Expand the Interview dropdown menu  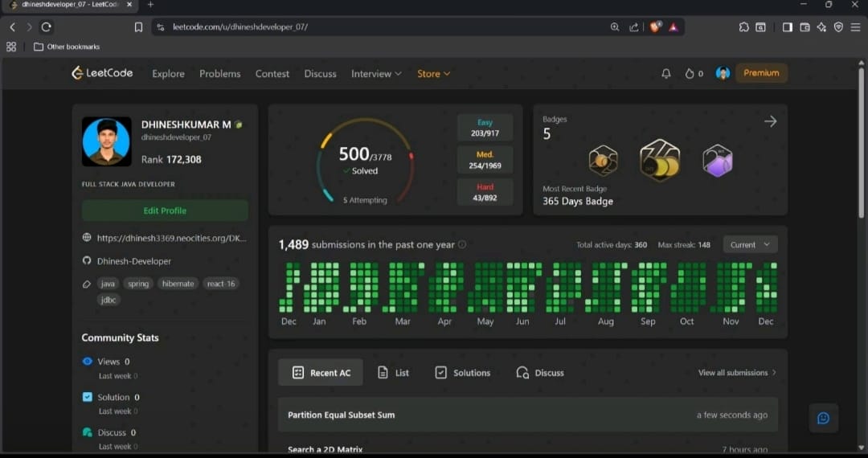click(376, 74)
